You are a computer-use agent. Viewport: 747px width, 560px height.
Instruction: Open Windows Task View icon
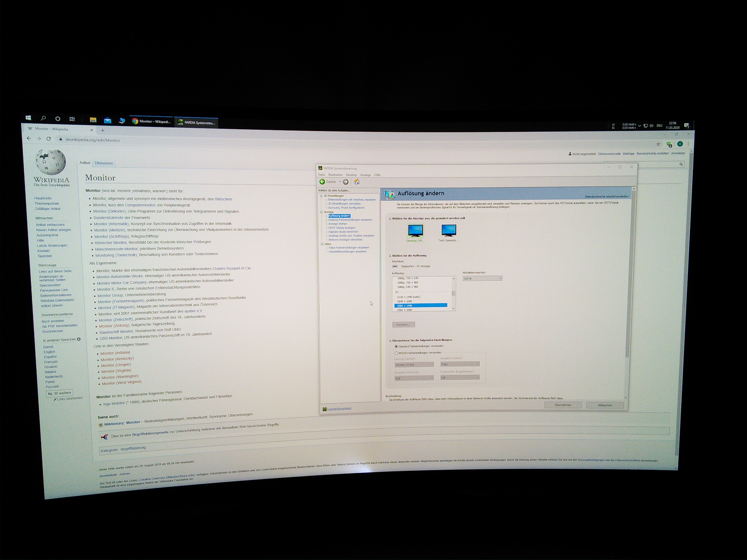coord(72,119)
